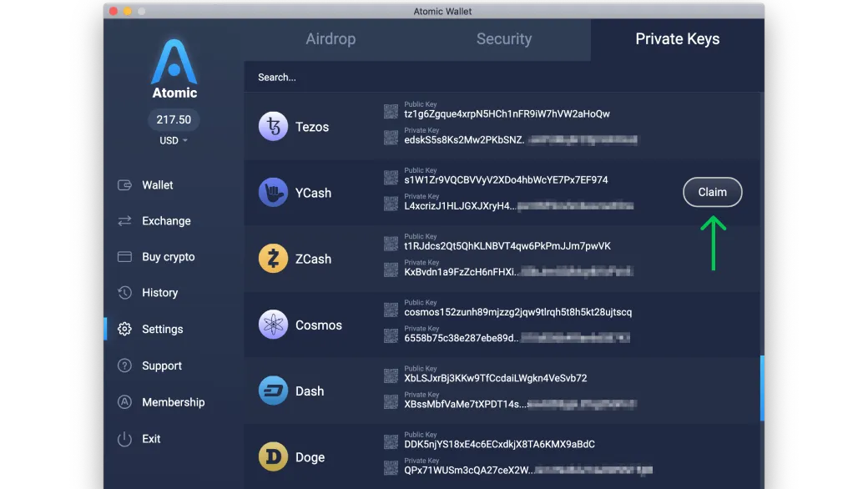Open Settings in sidebar
868x489 pixels.
click(x=162, y=329)
